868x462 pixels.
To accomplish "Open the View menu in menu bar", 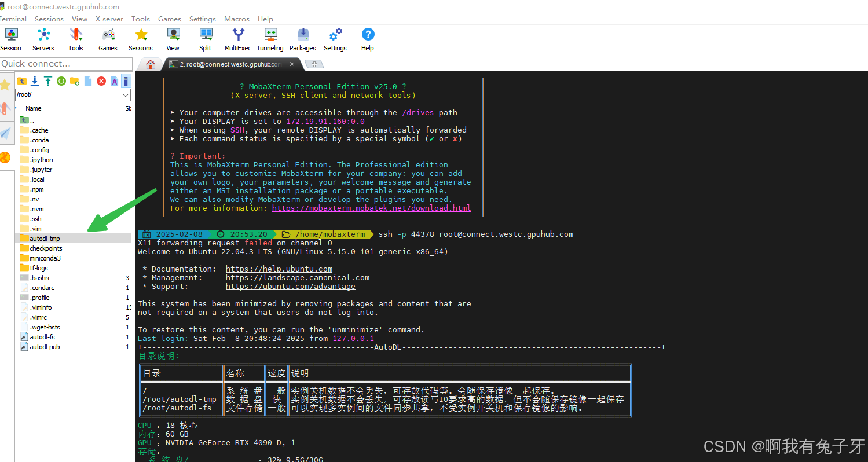I will tap(80, 19).
